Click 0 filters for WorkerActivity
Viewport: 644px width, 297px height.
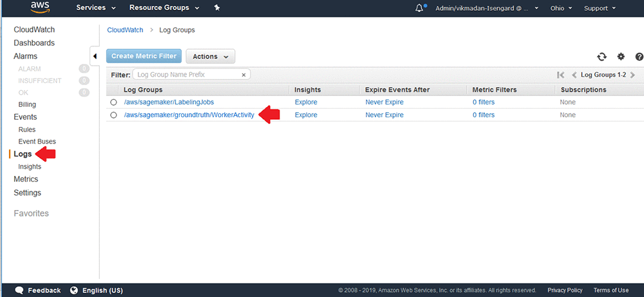click(484, 115)
